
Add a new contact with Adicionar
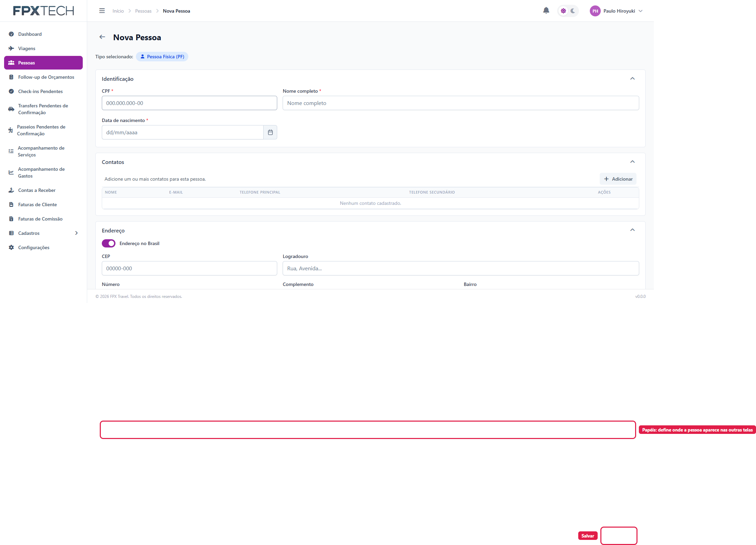tap(618, 179)
